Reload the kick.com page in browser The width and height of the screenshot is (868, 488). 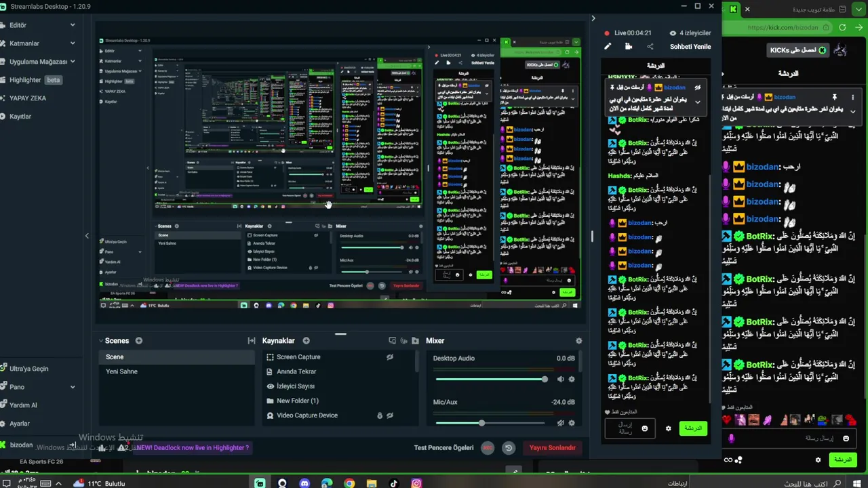pyautogui.click(x=842, y=28)
